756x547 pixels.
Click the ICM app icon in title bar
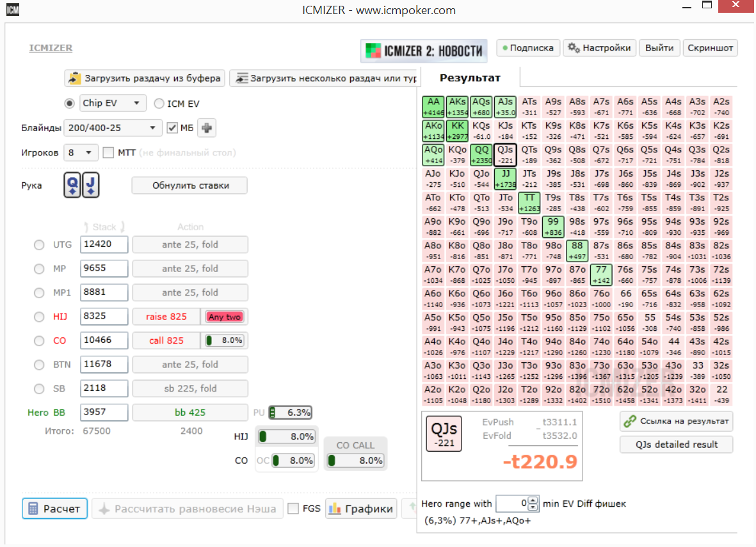[x=13, y=10]
